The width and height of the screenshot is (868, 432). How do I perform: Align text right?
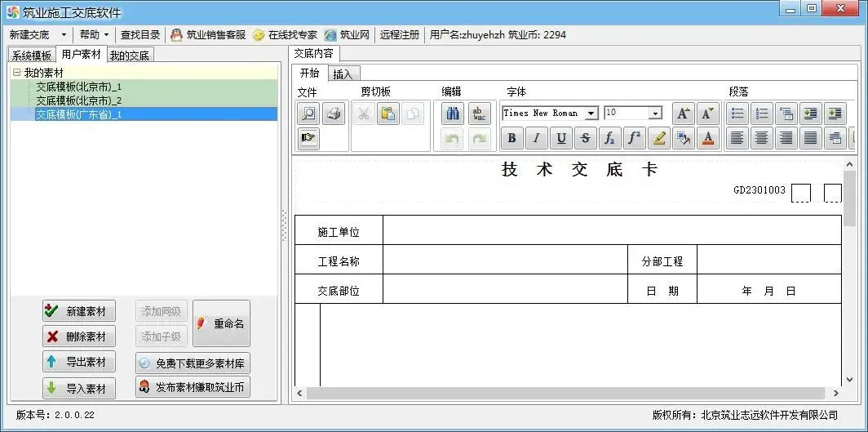tap(786, 139)
